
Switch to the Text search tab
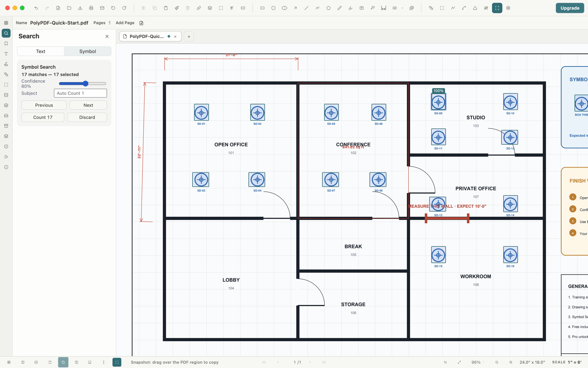click(x=41, y=51)
